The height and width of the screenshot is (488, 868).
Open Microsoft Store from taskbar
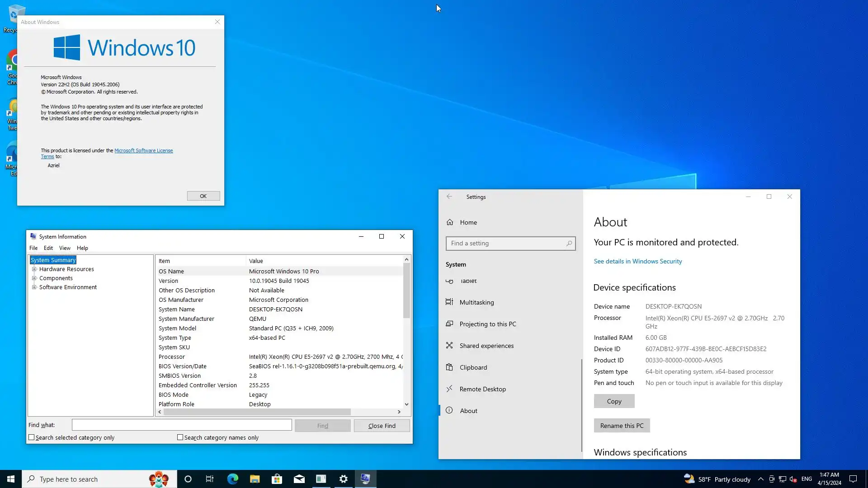click(x=277, y=479)
